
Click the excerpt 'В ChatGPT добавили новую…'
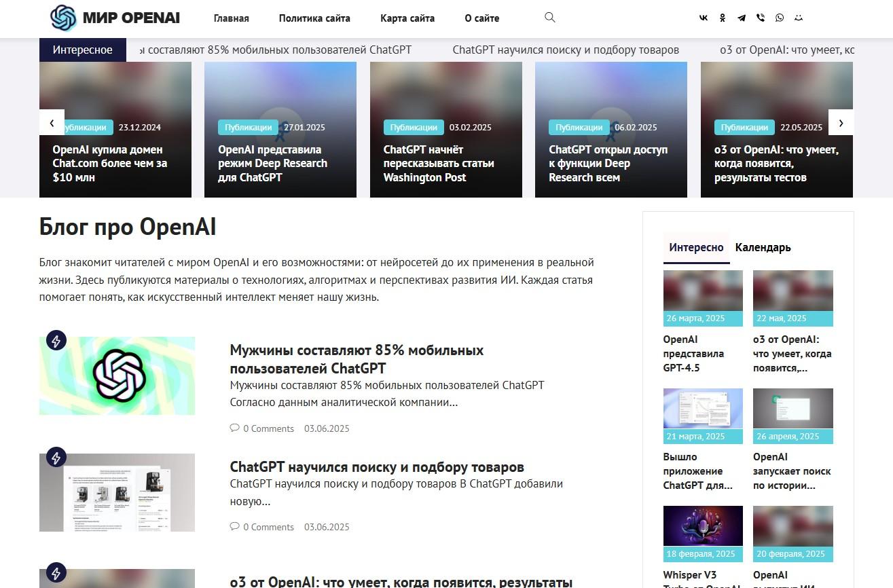point(397,493)
